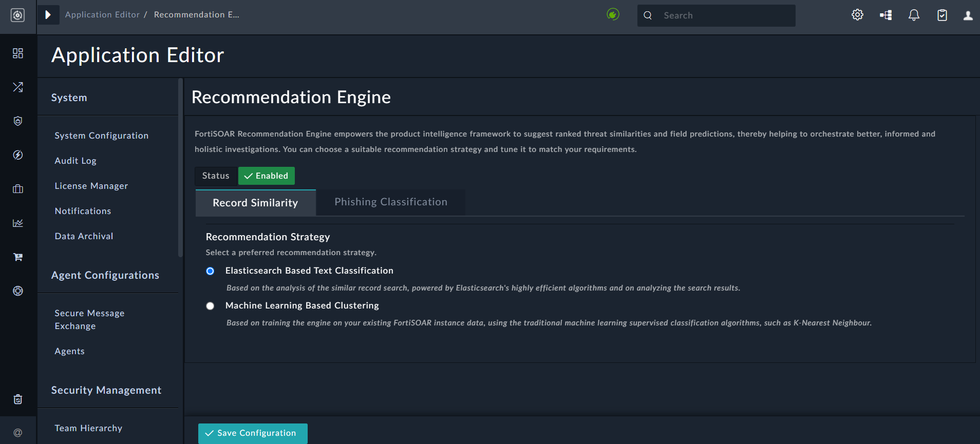Screen dimensions: 980x444
Task: Open the user profile icon
Action: click(x=968, y=15)
